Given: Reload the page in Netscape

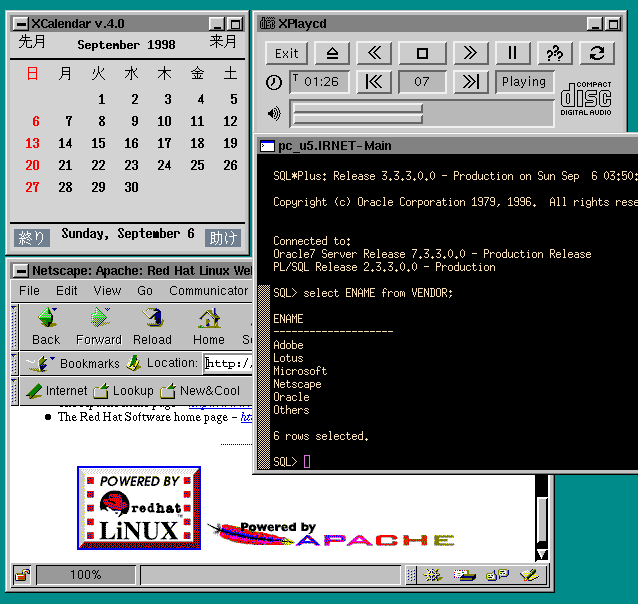Looking at the screenshot, I should (x=152, y=326).
